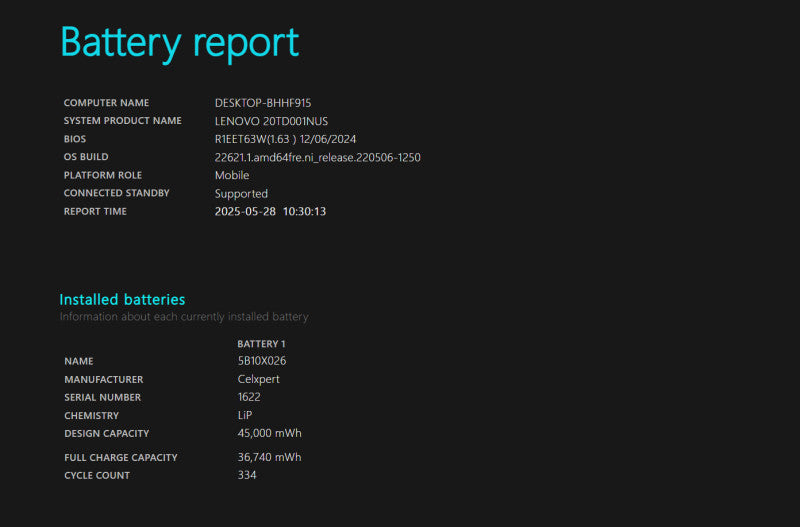
Task: Click the serial number value 1622
Action: point(249,397)
